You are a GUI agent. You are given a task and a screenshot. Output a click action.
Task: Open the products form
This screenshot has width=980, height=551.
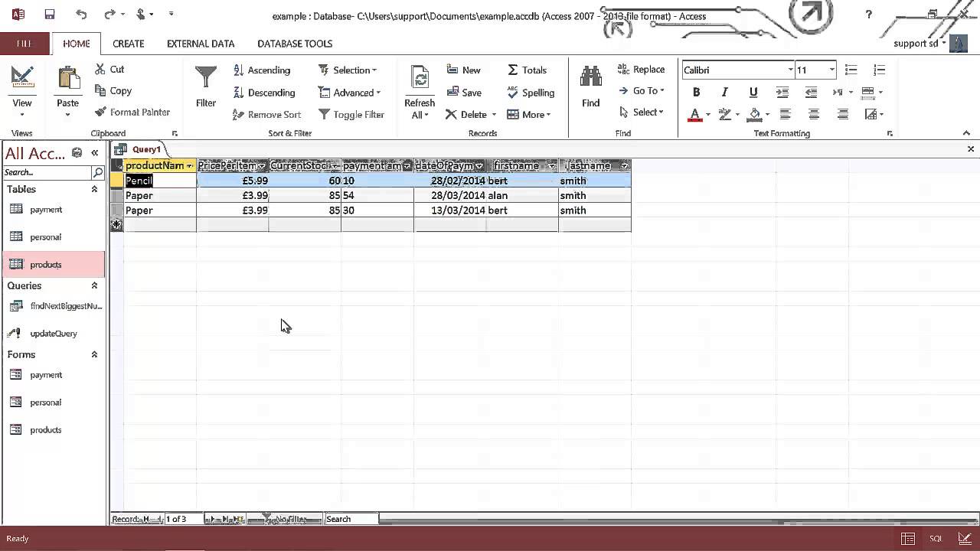tap(46, 430)
